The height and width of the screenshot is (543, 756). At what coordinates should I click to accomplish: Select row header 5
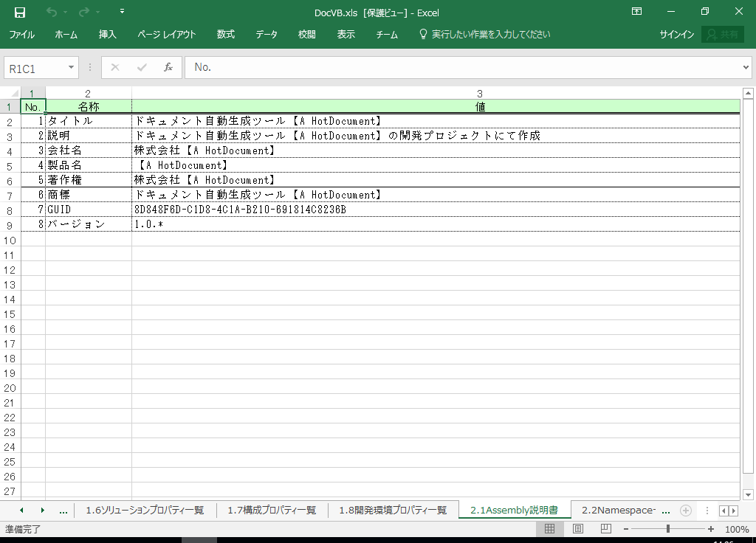(10, 167)
